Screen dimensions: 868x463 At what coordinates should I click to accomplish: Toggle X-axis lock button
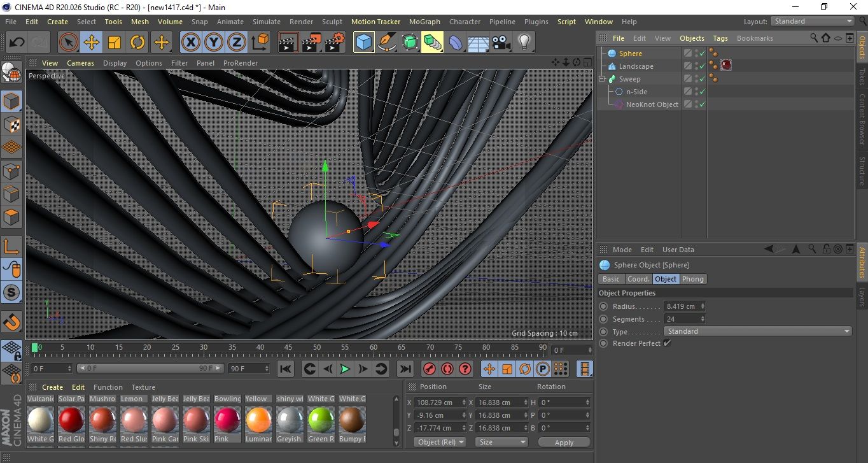[190, 43]
